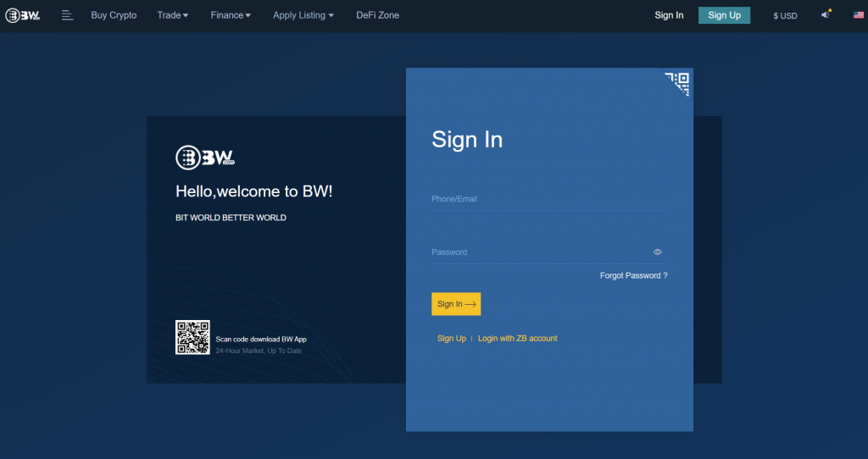Click the 'Hello,welcome to BW!' heading
Screen dimensions: 868x459
(x=254, y=191)
